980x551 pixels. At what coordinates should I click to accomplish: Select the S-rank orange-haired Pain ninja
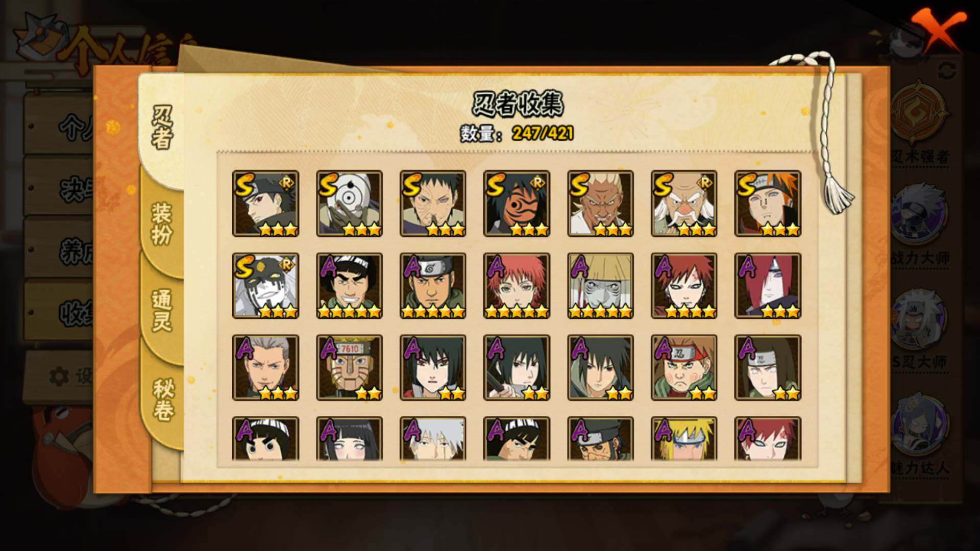(768, 204)
